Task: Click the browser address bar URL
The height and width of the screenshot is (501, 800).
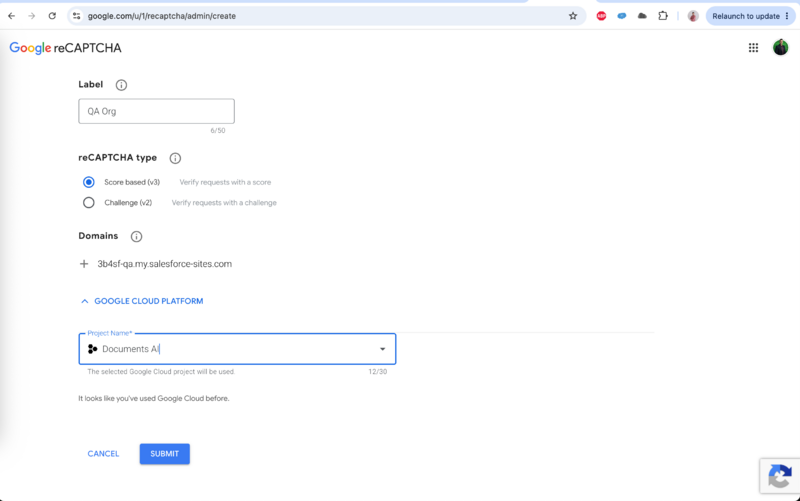Action: pos(162,16)
